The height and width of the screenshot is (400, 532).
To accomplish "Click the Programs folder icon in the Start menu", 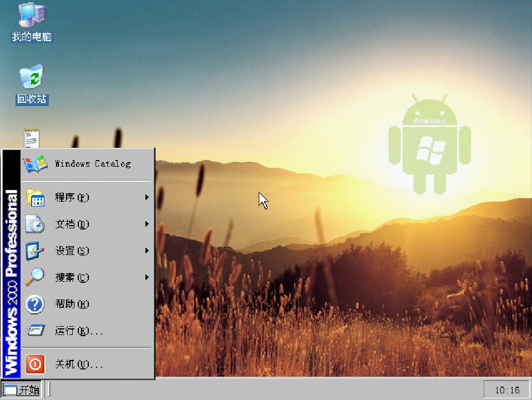I will 36,197.
